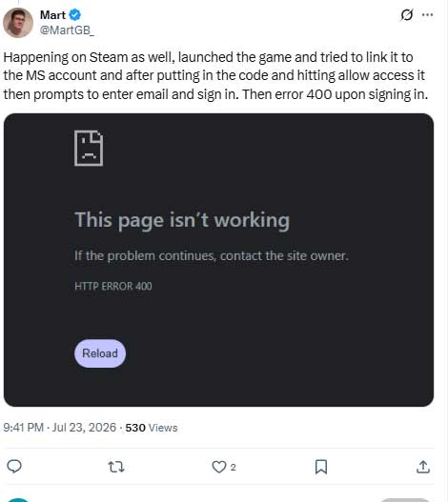Open the 530 Views analytics link
The height and width of the screenshot is (502, 448).
pyautogui.click(x=152, y=428)
